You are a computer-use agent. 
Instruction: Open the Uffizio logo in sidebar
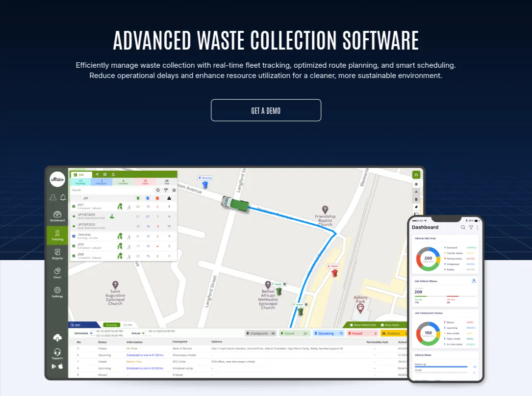coord(57,179)
